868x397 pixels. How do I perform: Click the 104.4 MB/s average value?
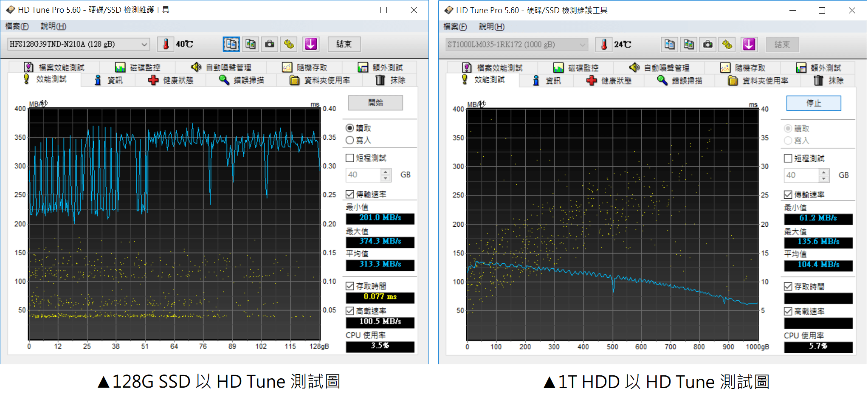tap(818, 265)
